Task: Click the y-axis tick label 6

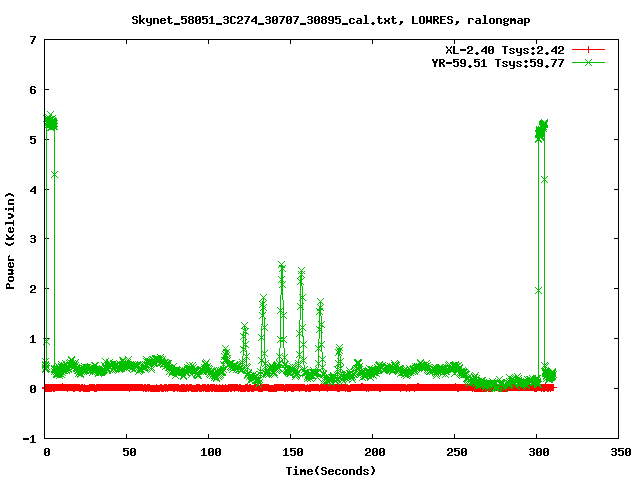Action: (33, 90)
